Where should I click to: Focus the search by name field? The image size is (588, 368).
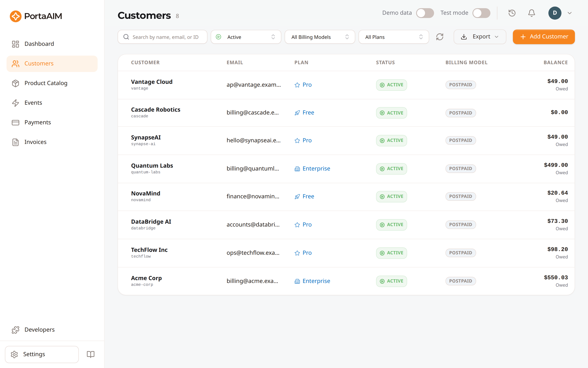tap(162, 37)
